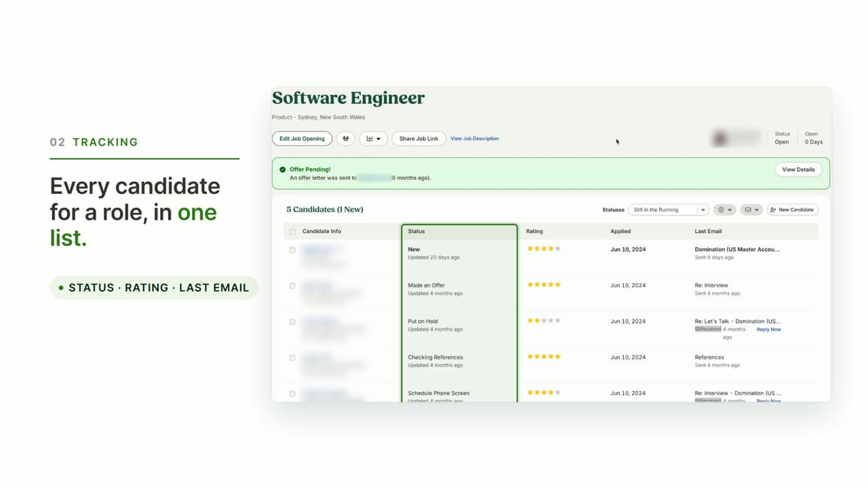
Task: Click the Rating column header
Action: (534, 232)
